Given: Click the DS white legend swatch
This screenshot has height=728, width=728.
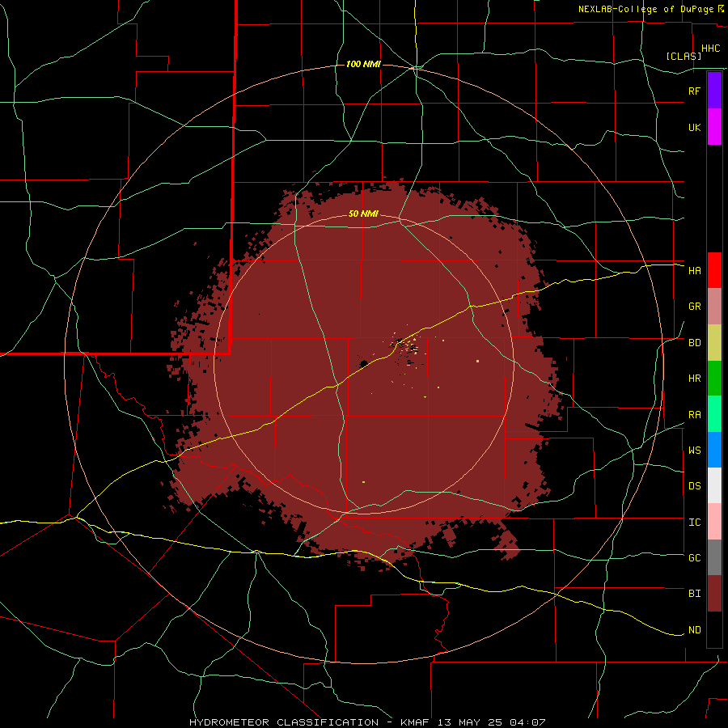Looking at the screenshot, I should coord(714,485).
